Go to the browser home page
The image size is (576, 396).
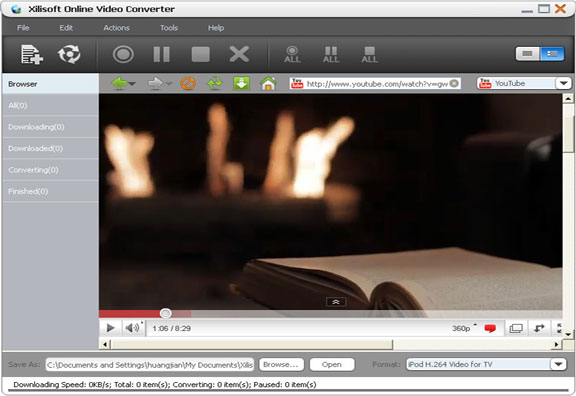pyautogui.click(x=268, y=84)
